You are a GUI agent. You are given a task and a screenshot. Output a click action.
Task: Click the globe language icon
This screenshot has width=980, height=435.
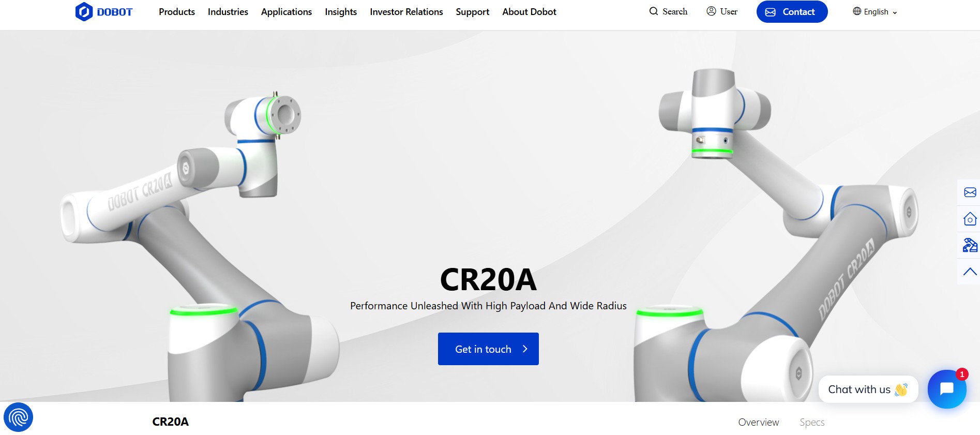click(857, 11)
